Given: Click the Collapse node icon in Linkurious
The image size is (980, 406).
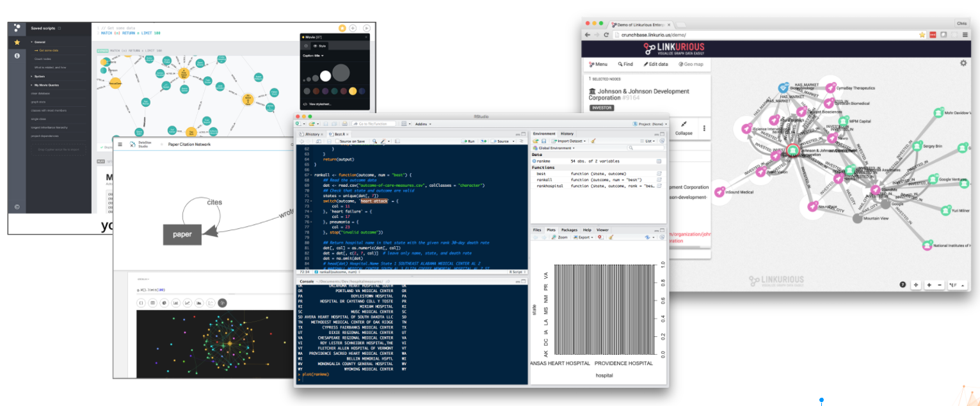Looking at the screenshot, I should (x=684, y=128).
